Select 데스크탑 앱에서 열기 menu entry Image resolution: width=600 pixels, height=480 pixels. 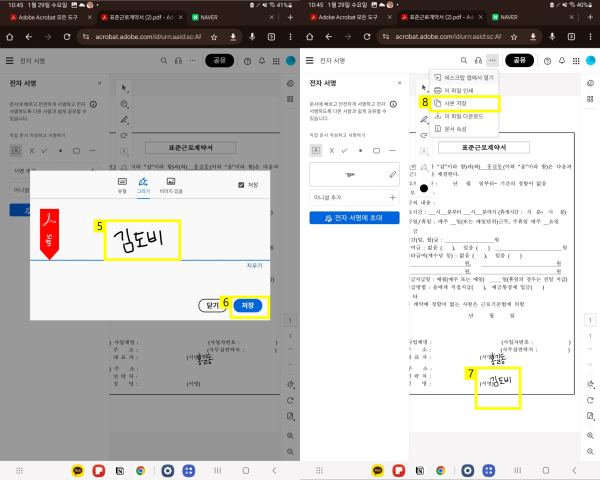coord(464,77)
